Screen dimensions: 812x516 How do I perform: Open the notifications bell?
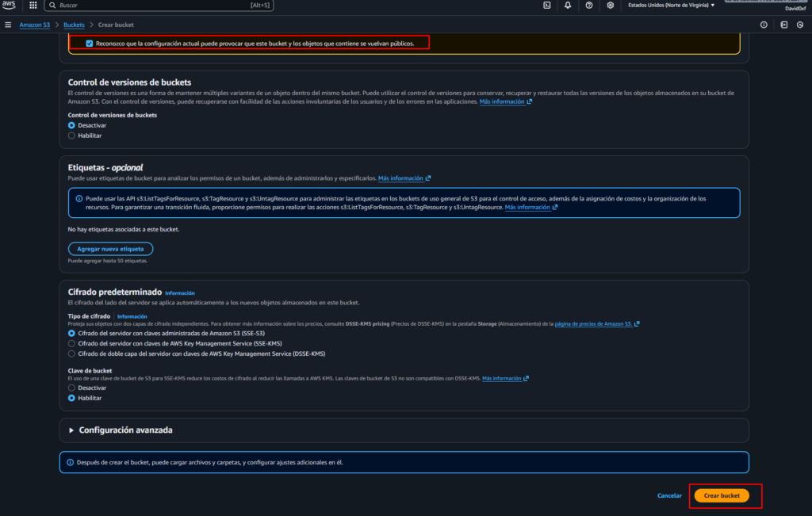coord(568,5)
